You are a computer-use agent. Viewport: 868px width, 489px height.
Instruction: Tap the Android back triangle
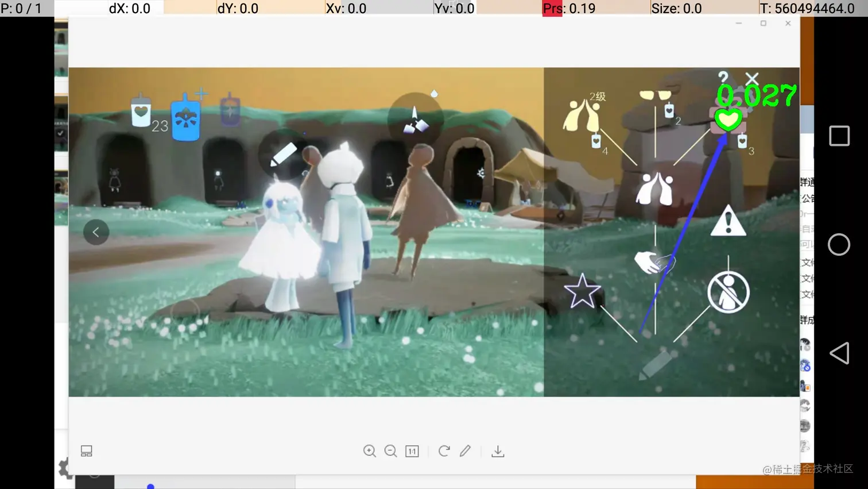[839, 353]
